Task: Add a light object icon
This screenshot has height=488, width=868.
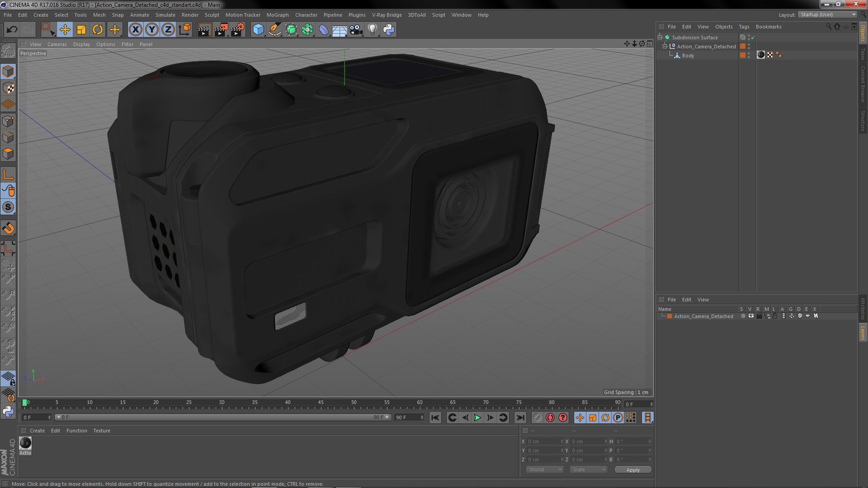Action: coord(372,30)
